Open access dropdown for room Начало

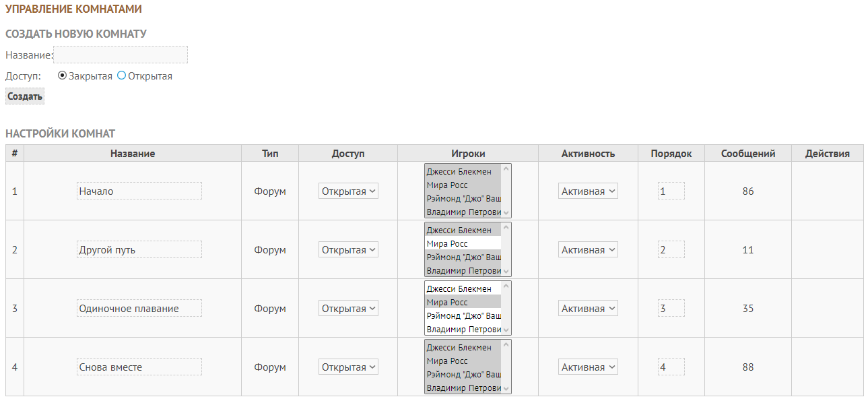point(349,191)
